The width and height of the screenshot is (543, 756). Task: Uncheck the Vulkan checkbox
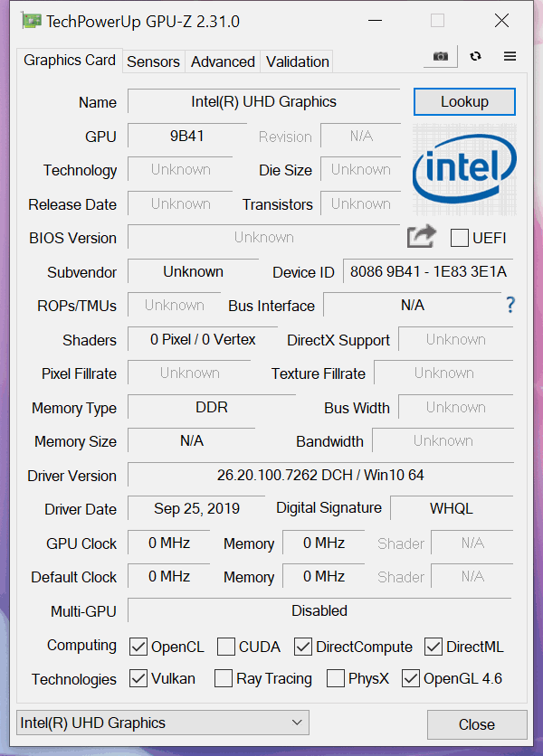(138, 678)
